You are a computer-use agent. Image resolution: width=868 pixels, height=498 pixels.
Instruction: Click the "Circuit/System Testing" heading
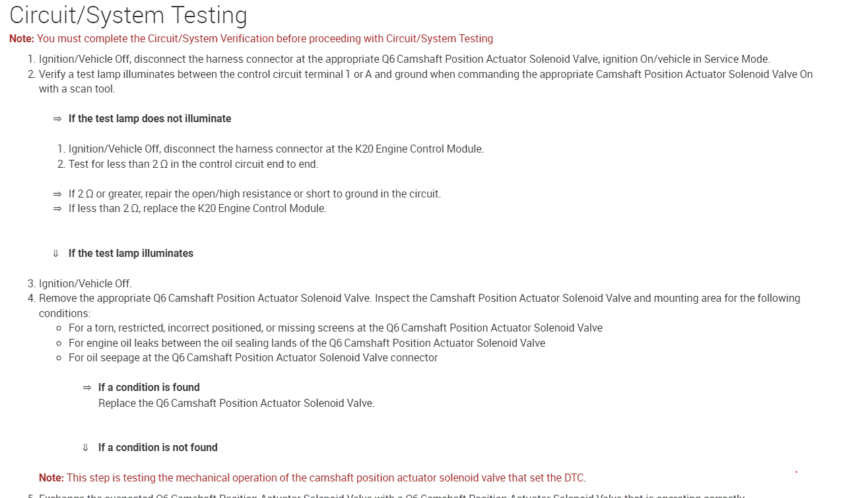(128, 15)
